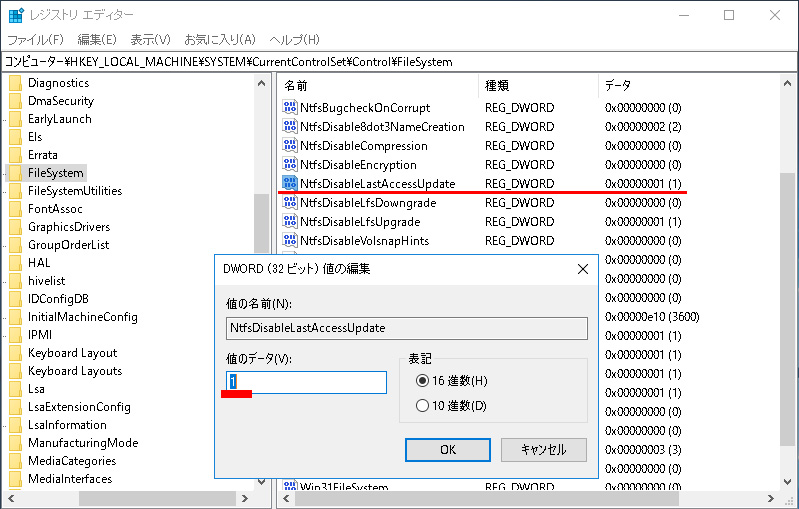The height and width of the screenshot is (509, 799).
Task: Click the Registry Editor app icon in title bar
Action: pos(16,16)
